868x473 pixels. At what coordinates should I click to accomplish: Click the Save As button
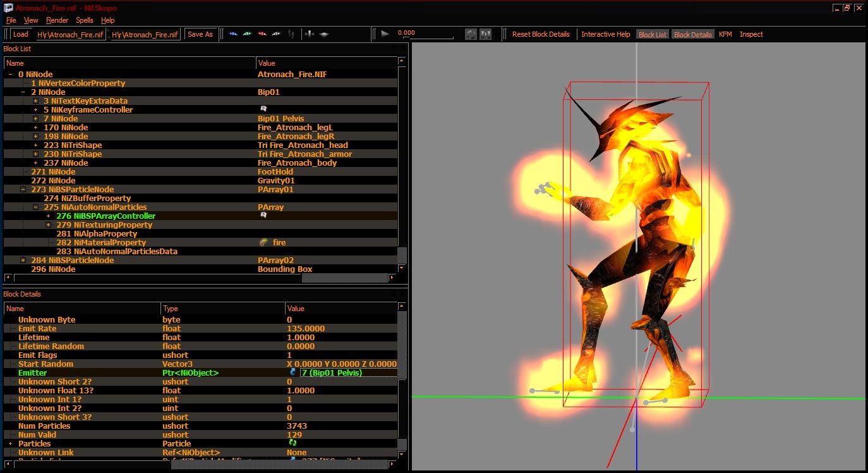(200, 34)
